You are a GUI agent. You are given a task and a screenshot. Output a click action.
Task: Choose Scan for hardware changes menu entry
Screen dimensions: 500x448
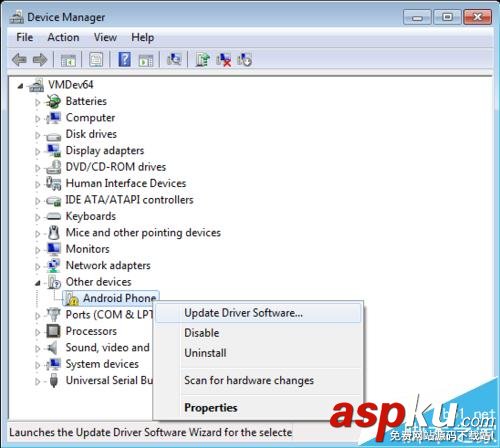(x=258, y=380)
